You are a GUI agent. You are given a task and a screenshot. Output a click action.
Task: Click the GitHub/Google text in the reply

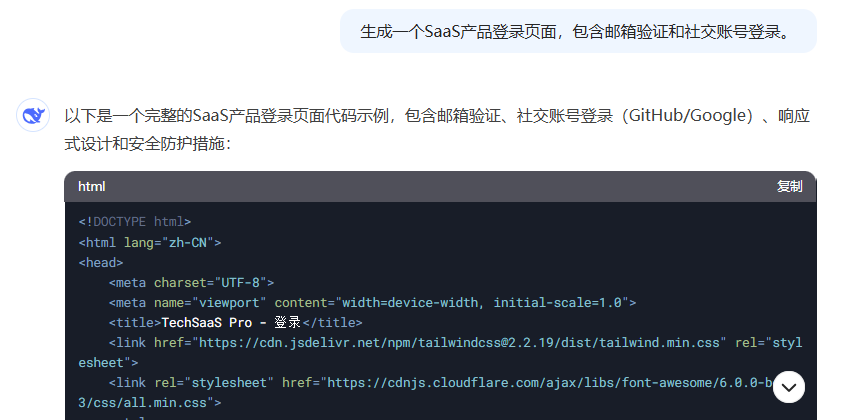click(x=687, y=116)
